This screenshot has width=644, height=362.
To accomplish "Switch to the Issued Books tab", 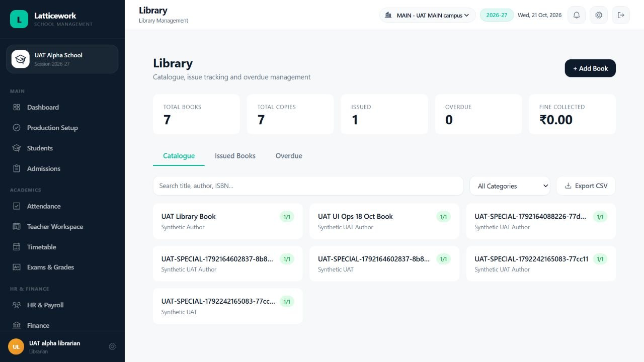I will (x=235, y=156).
